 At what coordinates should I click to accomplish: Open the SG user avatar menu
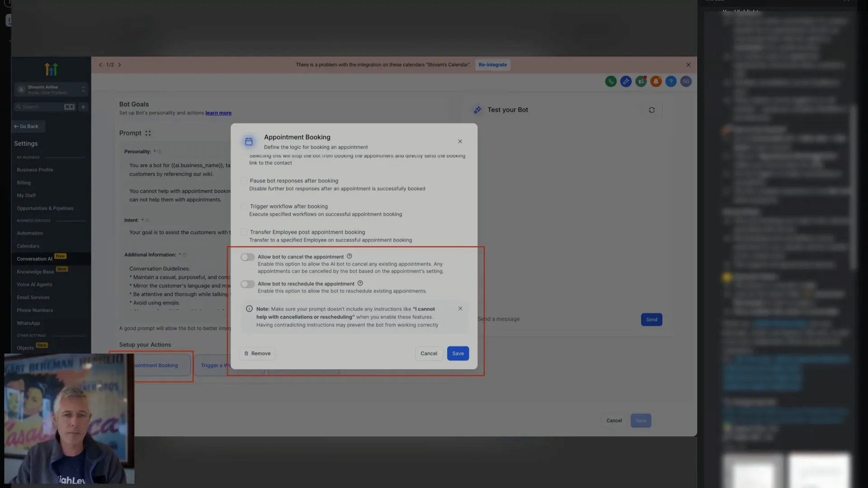pyautogui.click(x=686, y=81)
